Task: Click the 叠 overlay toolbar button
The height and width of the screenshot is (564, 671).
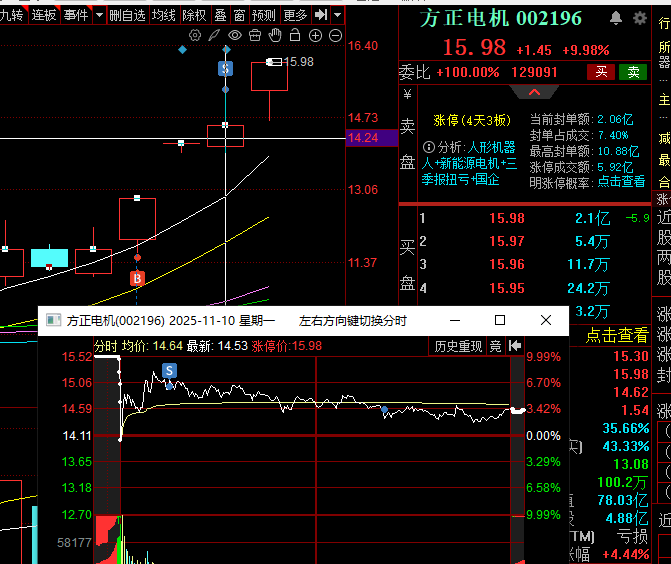Action: pyautogui.click(x=220, y=16)
